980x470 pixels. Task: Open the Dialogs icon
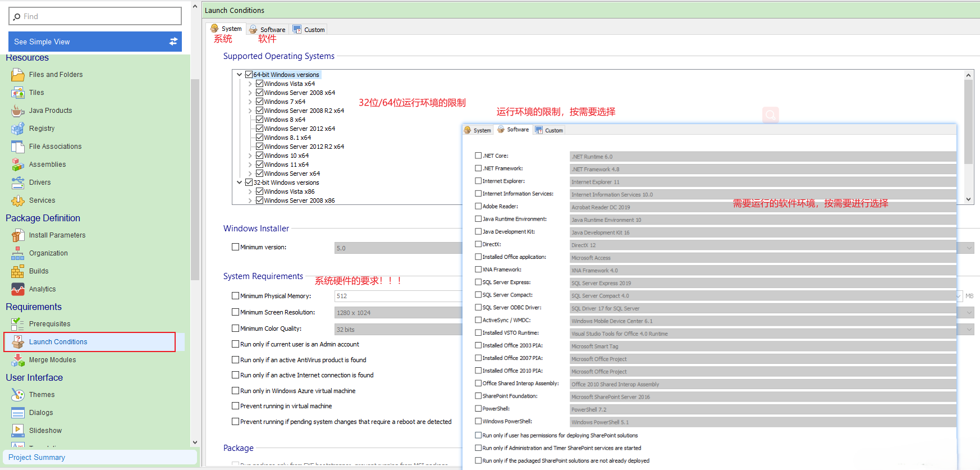(x=18, y=413)
